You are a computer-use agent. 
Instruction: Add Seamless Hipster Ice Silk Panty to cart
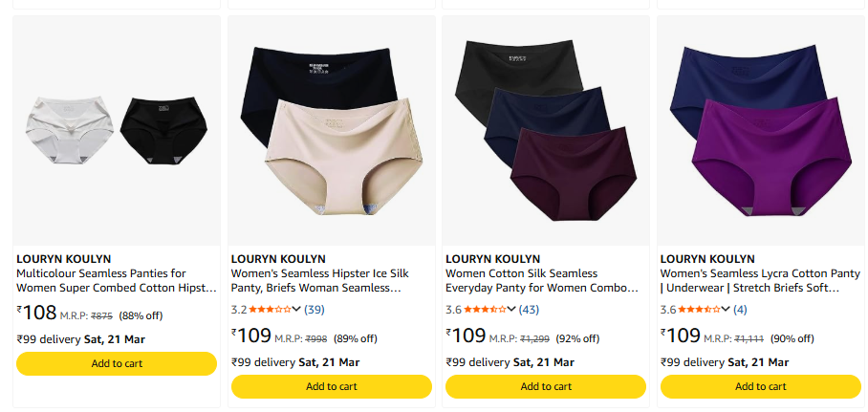[x=331, y=386]
